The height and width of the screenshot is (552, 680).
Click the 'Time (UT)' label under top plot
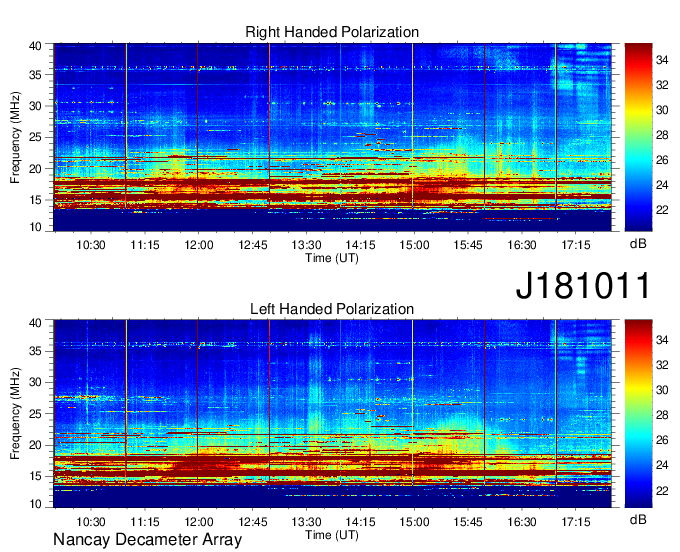coord(332,258)
